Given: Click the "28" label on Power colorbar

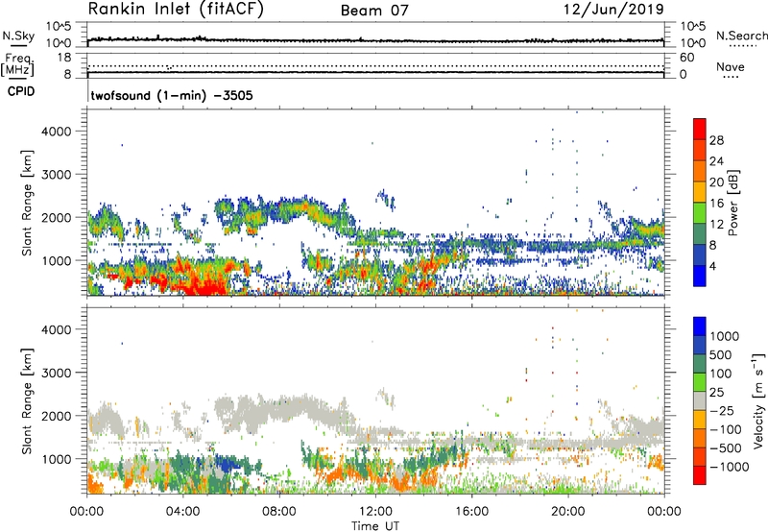Looking at the screenshot, I should (x=716, y=140).
